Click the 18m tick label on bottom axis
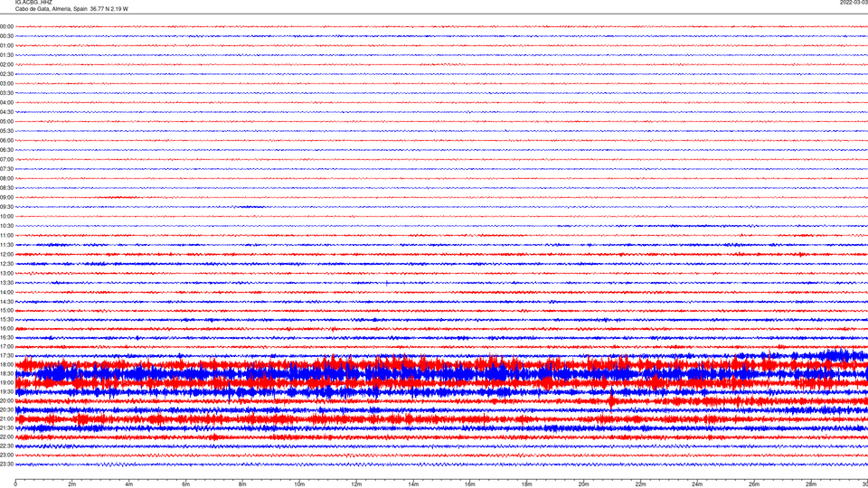The width and height of the screenshot is (868, 488). [527, 484]
